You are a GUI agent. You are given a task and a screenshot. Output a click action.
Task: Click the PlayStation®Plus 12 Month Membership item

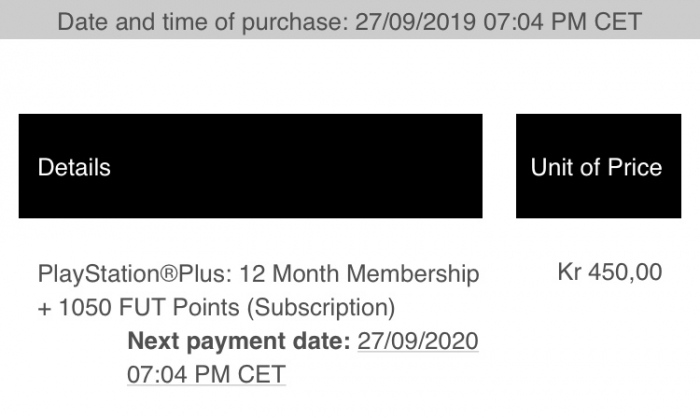coord(258,274)
